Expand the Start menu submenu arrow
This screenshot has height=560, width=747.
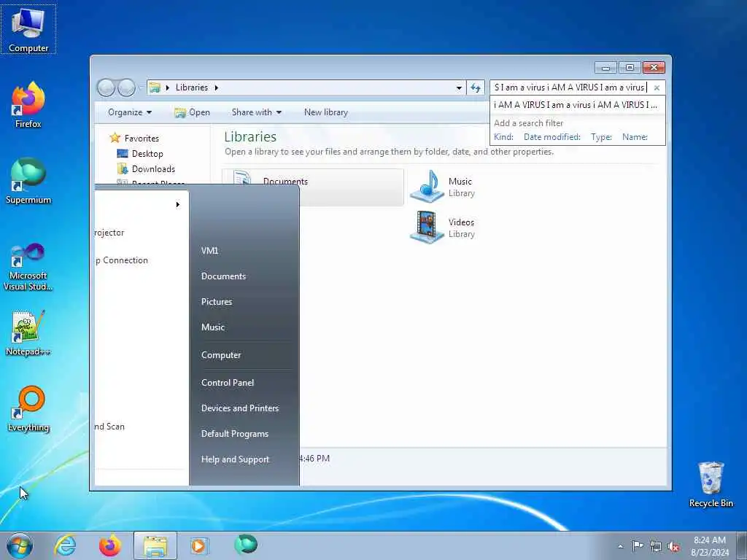177,204
